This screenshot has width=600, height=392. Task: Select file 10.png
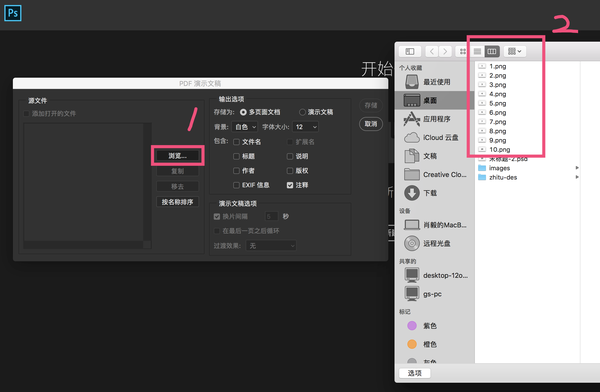click(499, 149)
